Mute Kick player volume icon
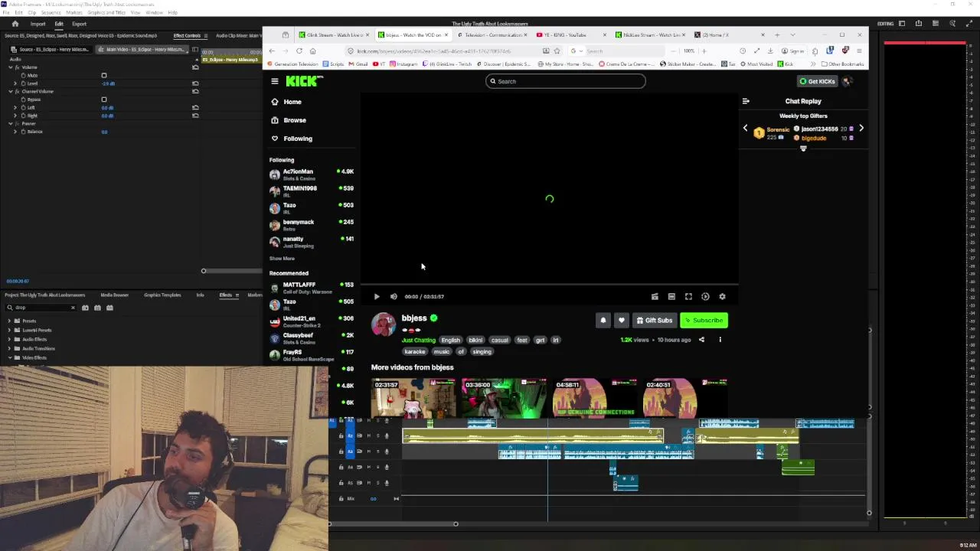This screenshot has width=980, height=551. (x=394, y=297)
